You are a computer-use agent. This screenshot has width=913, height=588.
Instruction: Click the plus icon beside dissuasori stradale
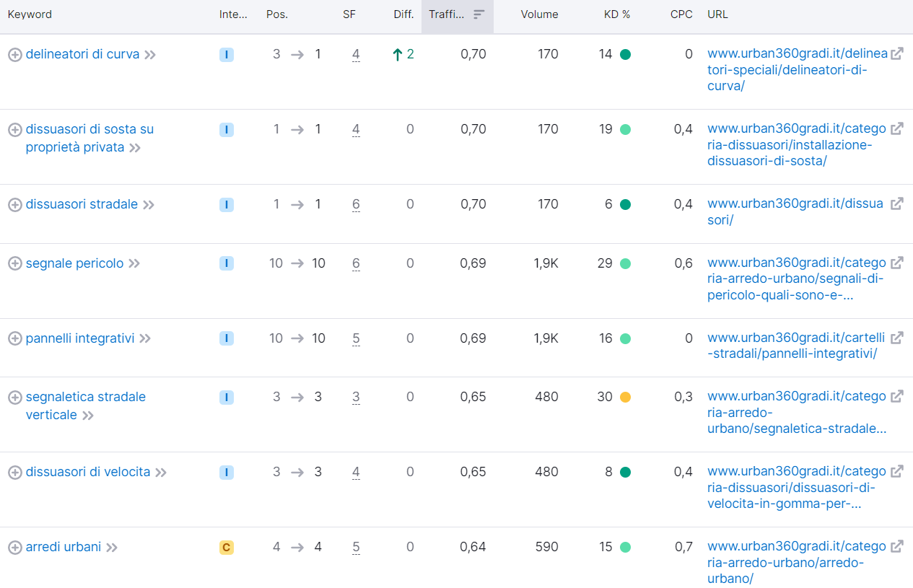[x=14, y=205]
